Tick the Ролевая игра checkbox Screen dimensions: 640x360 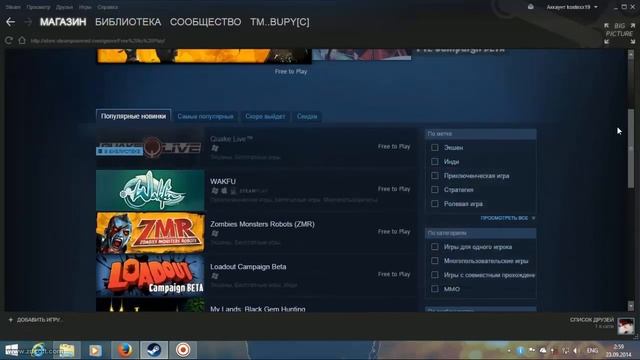435,204
